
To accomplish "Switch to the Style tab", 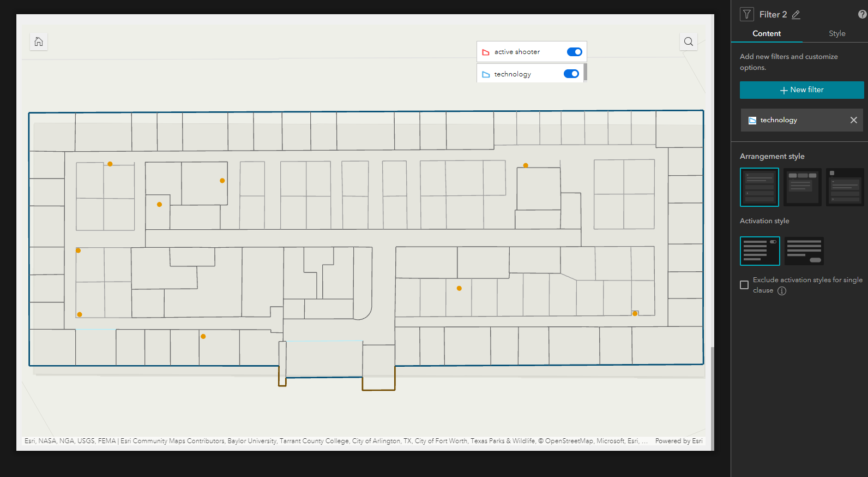I will 837,33.
